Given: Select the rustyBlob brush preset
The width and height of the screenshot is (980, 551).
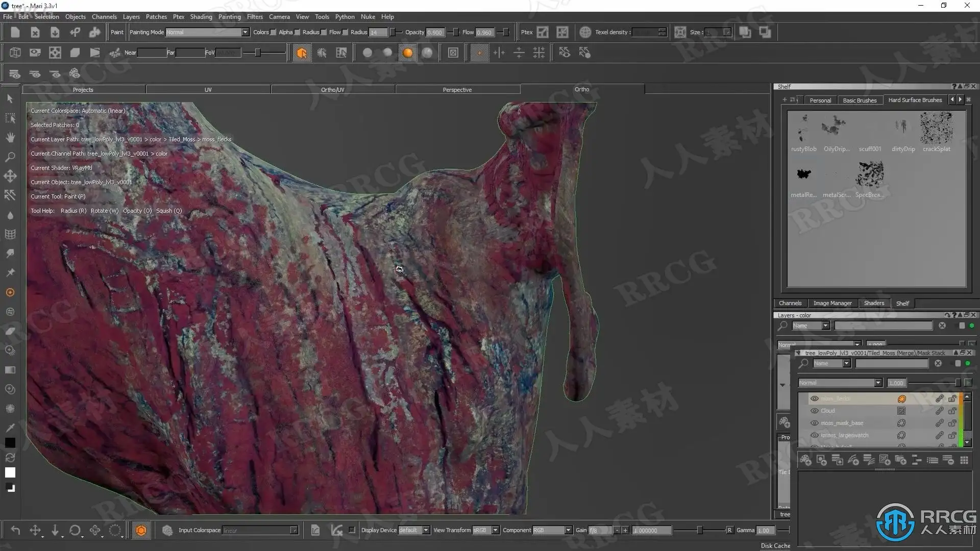Looking at the screenshot, I should click(x=803, y=129).
